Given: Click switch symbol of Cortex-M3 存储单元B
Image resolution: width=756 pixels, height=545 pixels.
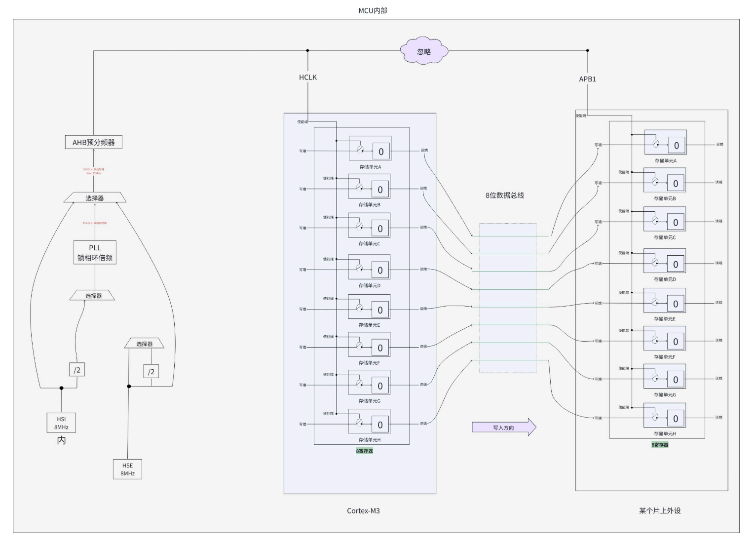Looking at the screenshot, I should pos(359,188).
